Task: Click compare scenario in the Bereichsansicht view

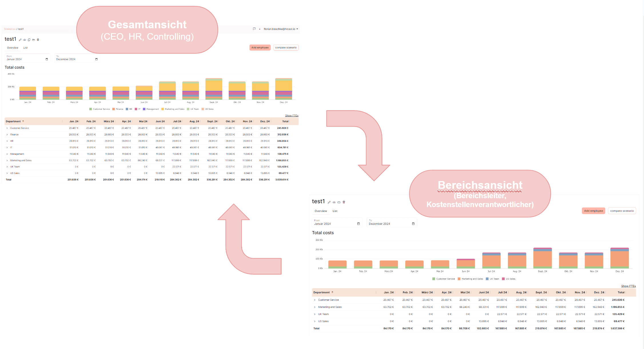Action: 622,211
